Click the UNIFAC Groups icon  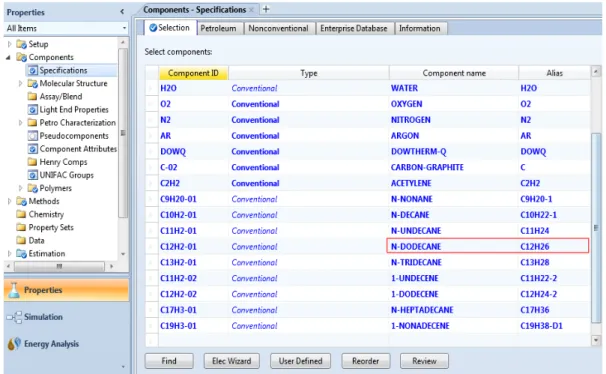coord(33,175)
